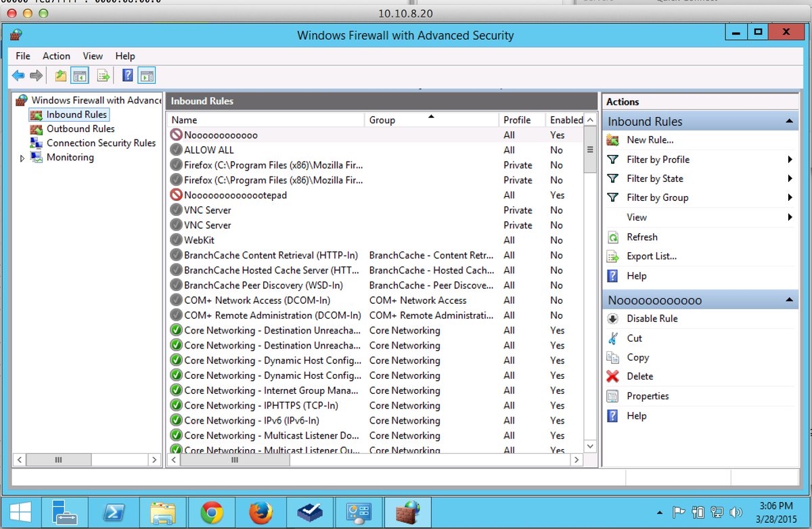This screenshot has width=812, height=529.
Task: Open the File menu
Action: [23, 56]
